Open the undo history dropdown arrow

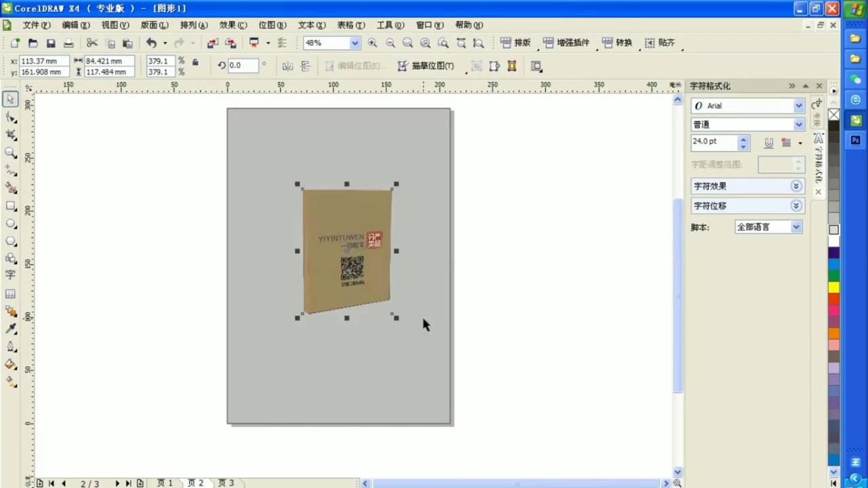click(x=165, y=43)
